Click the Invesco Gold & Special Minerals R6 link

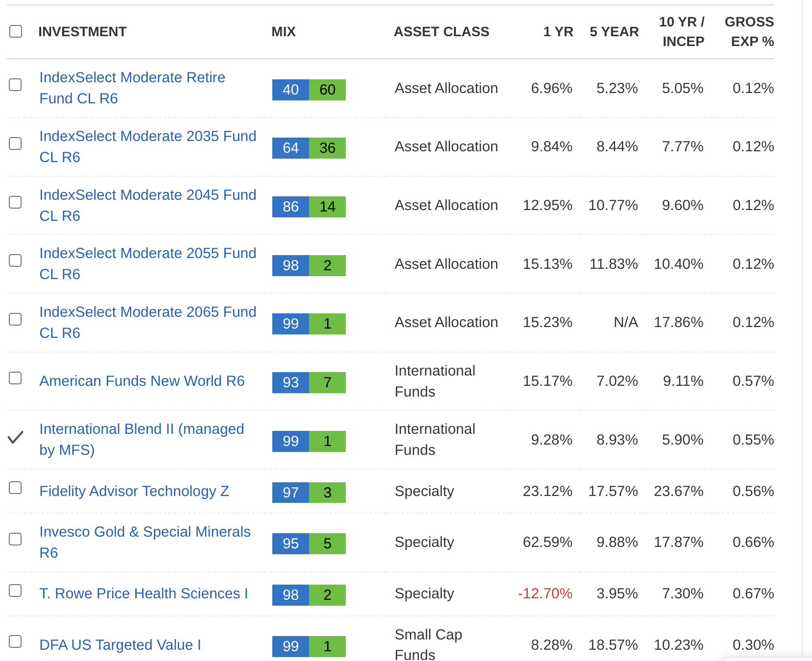tap(145, 542)
